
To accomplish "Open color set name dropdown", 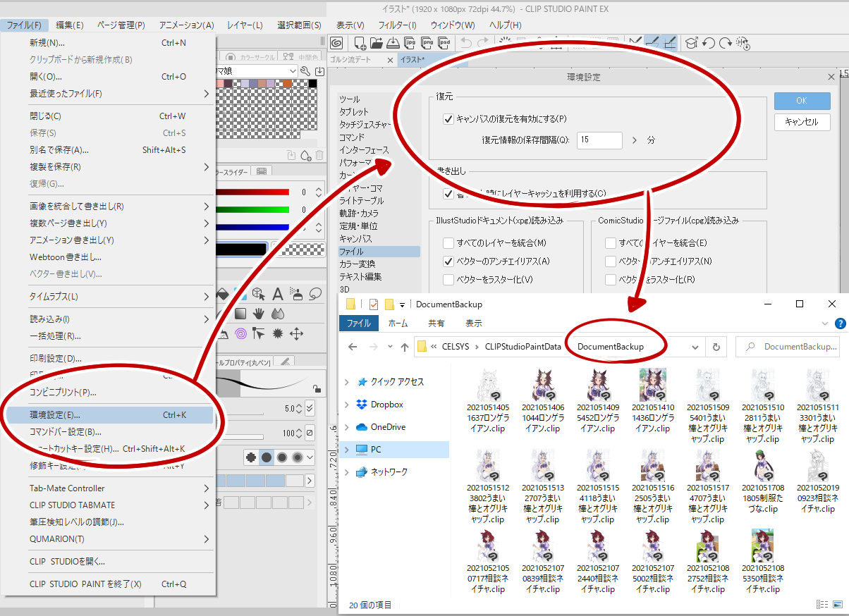I will (293, 71).
